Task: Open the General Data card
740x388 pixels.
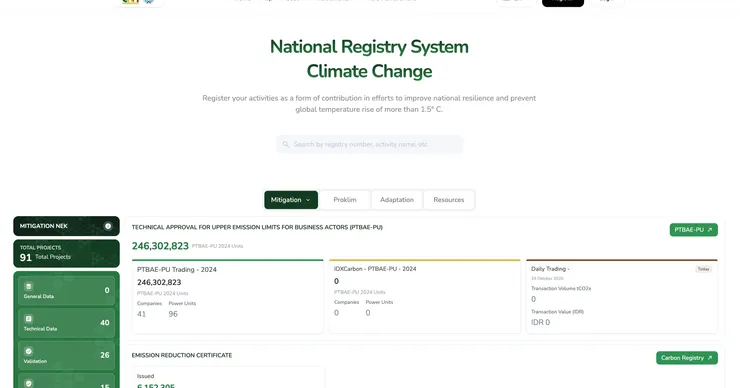Action: click(x=67, y=290)
